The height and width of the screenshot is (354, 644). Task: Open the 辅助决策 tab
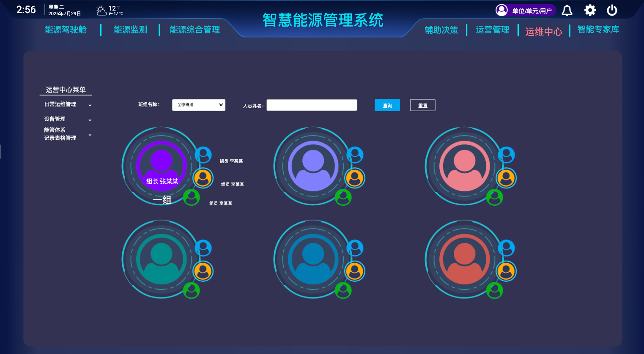pos(441,30)
